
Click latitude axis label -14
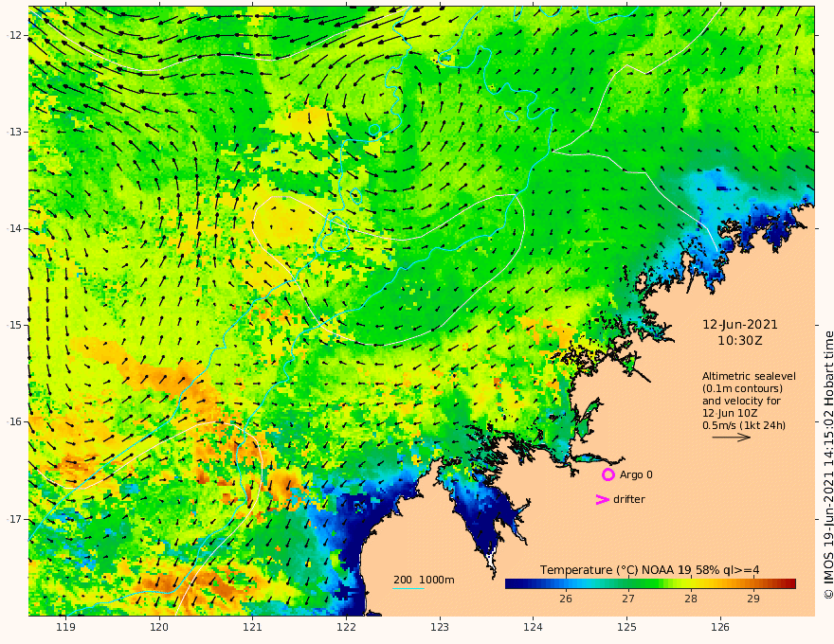point(14,228)
